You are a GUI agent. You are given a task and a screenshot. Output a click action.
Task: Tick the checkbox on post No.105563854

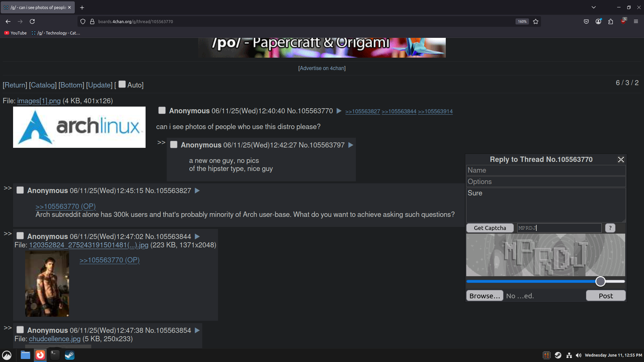[x=20, y=330]
